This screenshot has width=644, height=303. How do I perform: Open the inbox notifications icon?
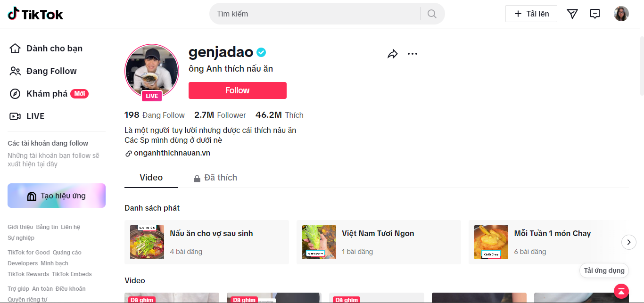pyautogui.click(x=595, y=14)
